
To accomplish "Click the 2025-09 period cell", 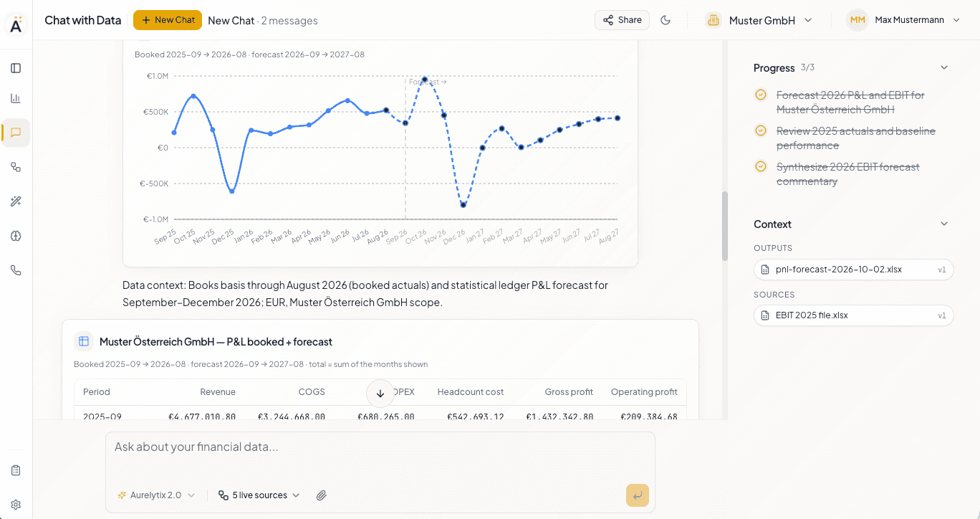I will pyautogui.click(x=102, y=416).
